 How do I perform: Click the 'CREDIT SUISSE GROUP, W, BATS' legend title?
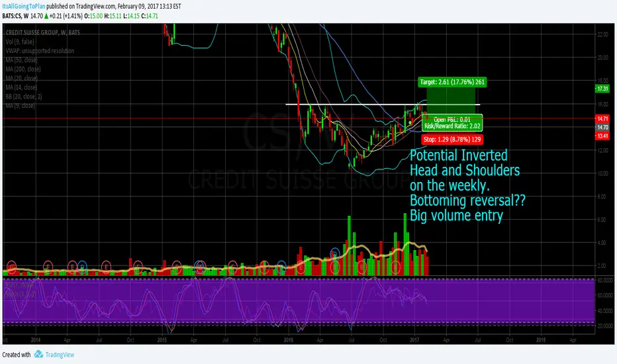(42, 32)
